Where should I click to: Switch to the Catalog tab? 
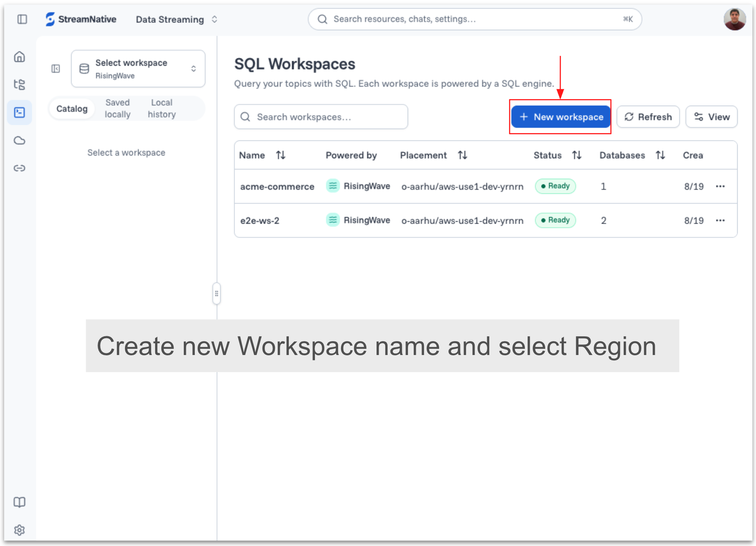coord(72,109)
